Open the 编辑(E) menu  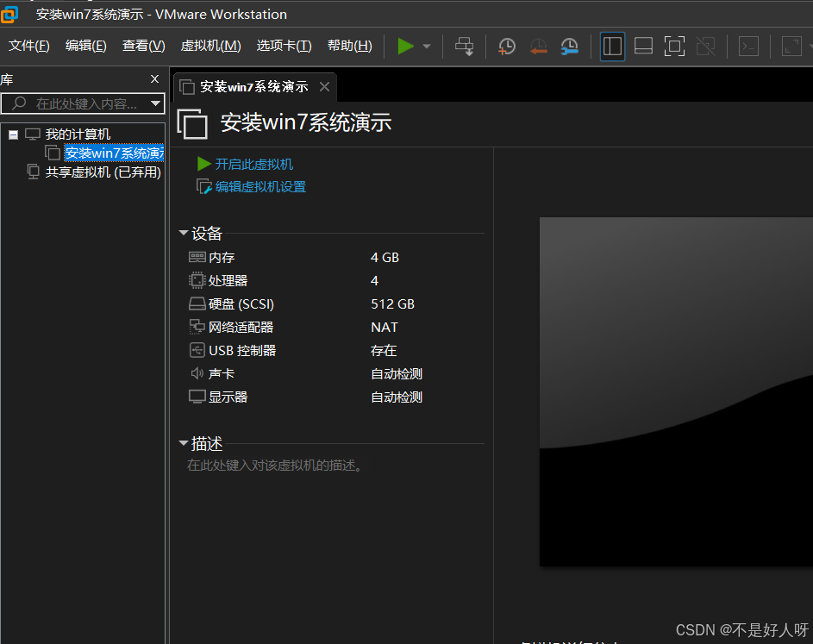click(86, 46)
